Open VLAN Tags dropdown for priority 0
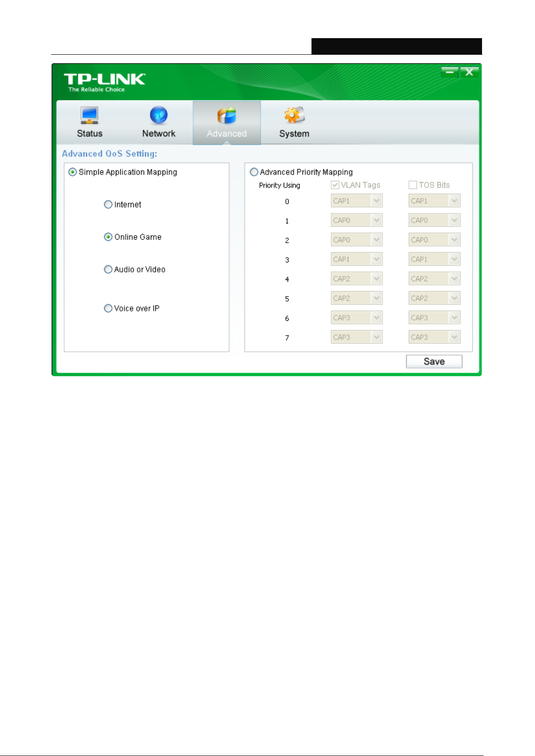Image resolution: width=535 pixels, height=756 pixels. click(377, 201)
